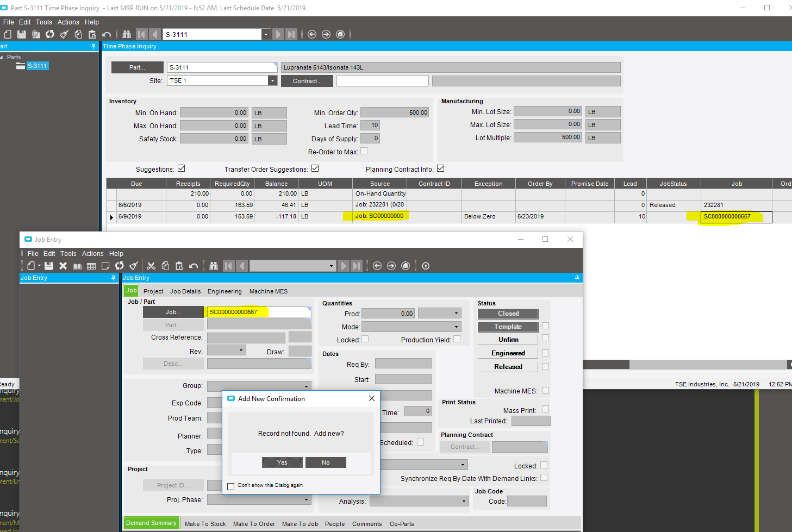Screen dimensions: 792x532
Task: Open the Analysis dropdown
Action: click(464, 501)
